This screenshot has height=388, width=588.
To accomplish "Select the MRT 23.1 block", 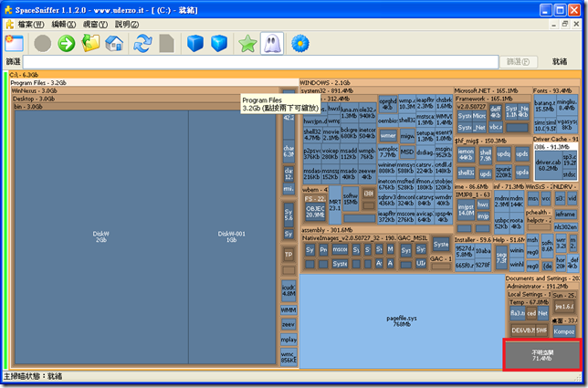I will coord(335,204).
